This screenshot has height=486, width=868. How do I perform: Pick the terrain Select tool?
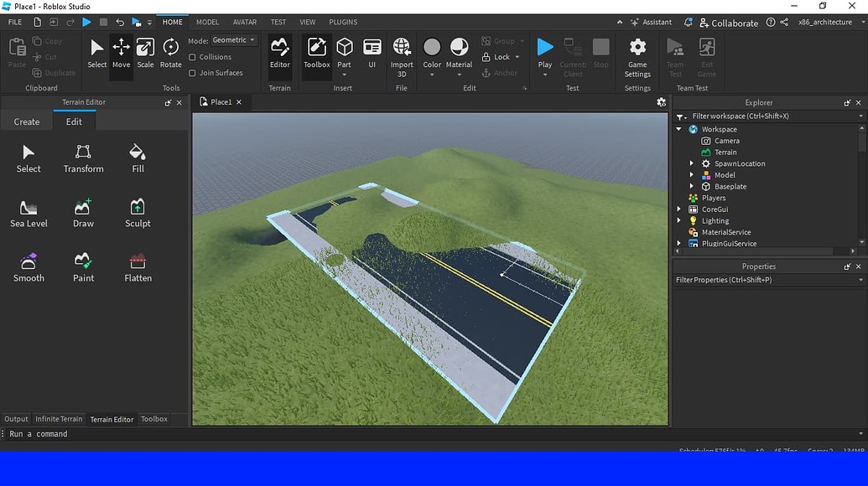click(29, 158)
